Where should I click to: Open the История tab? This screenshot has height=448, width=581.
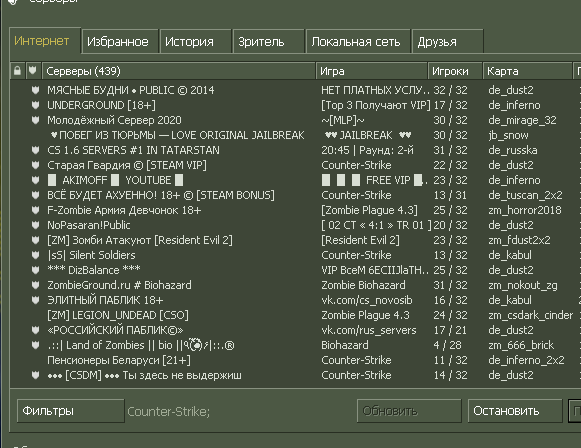[195, 42]
